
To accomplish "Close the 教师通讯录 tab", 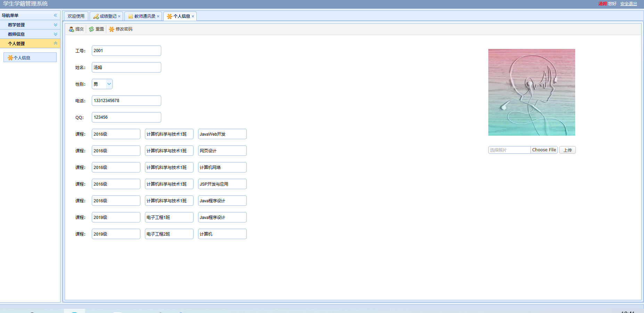I will coord(158,16).
